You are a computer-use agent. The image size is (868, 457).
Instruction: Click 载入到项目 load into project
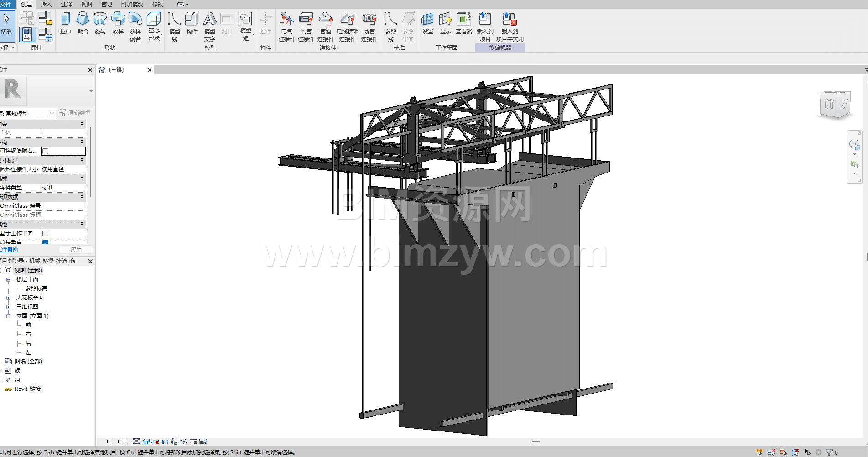pyautogui.click(x=485, y=26)
